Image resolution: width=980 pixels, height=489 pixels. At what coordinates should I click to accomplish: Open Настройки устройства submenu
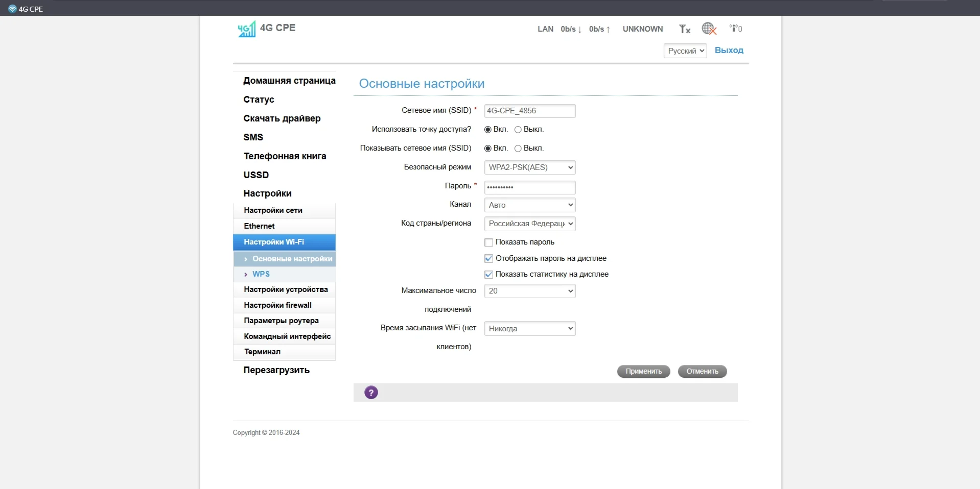click(284, 289)
